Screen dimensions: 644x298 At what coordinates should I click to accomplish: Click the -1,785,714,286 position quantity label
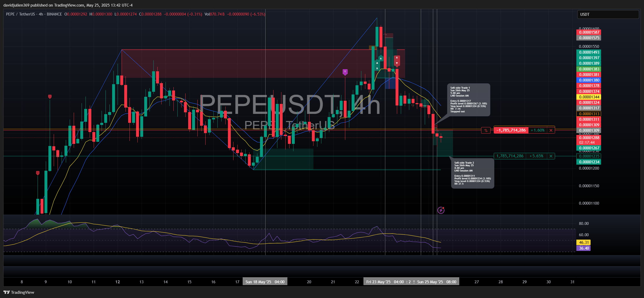[x=511, y=130]
